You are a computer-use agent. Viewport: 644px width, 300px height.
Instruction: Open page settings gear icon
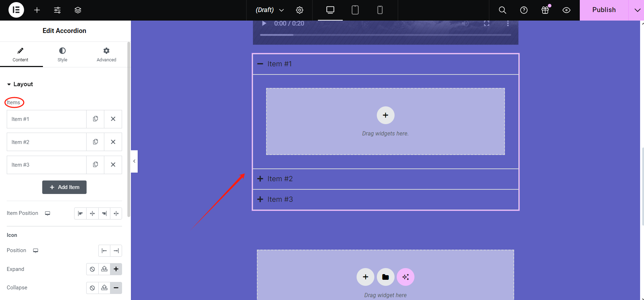pos(299,10)
